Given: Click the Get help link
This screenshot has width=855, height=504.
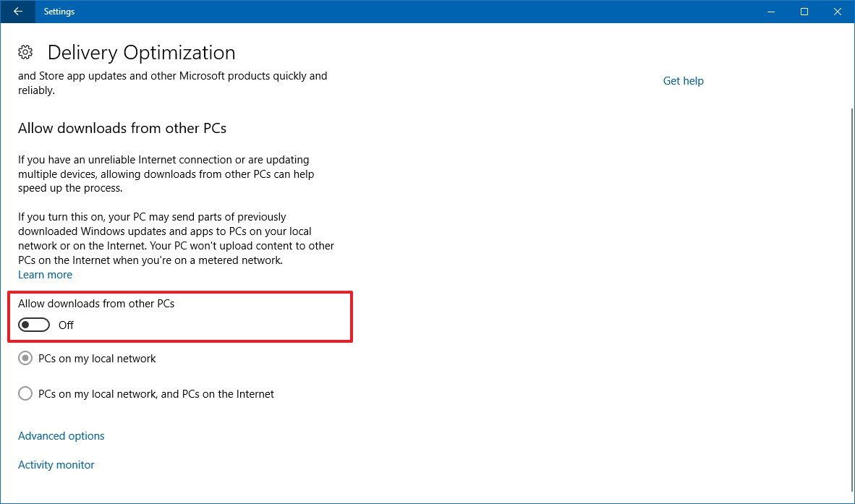Looking at the screenshot, I should [x=682, y=80].
